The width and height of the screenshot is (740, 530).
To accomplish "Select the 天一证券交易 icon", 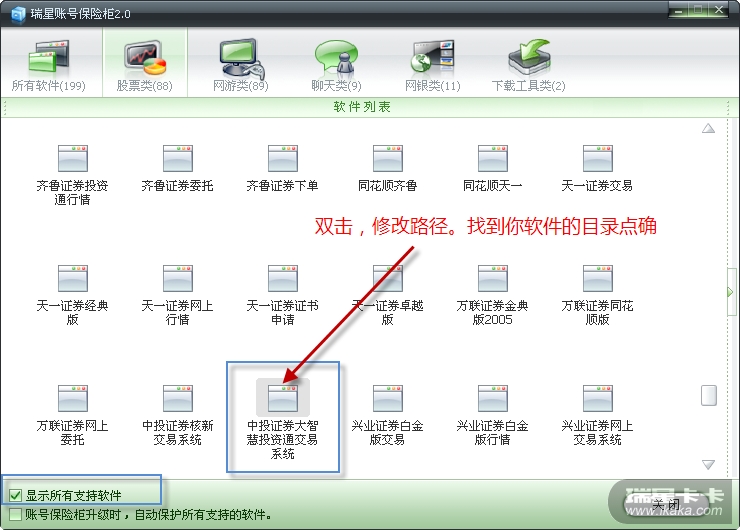I will coord(597,159).
